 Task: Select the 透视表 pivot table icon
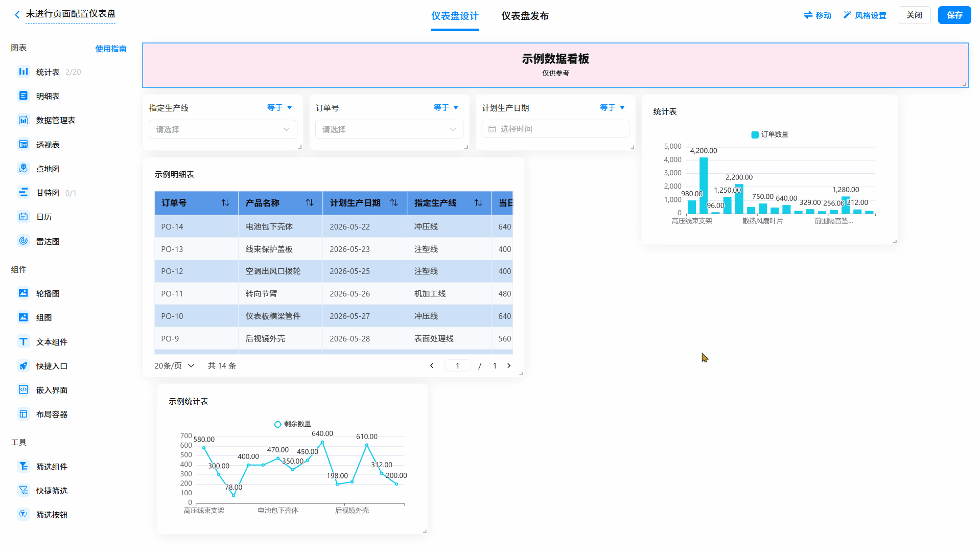(x=24, y=144)
